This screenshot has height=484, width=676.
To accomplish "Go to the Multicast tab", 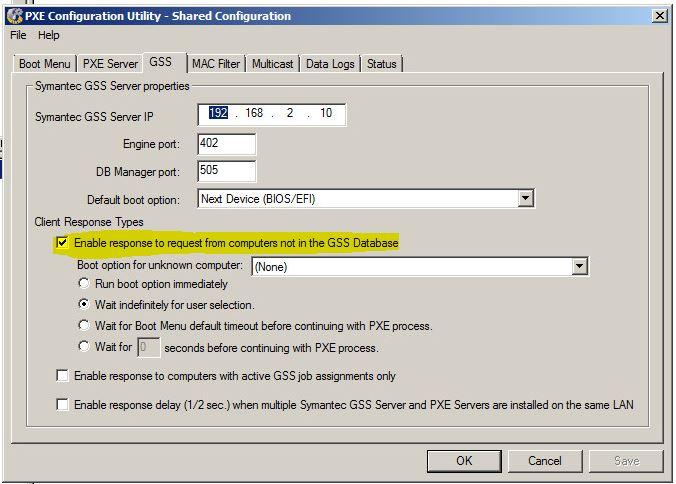I will 272,64.
